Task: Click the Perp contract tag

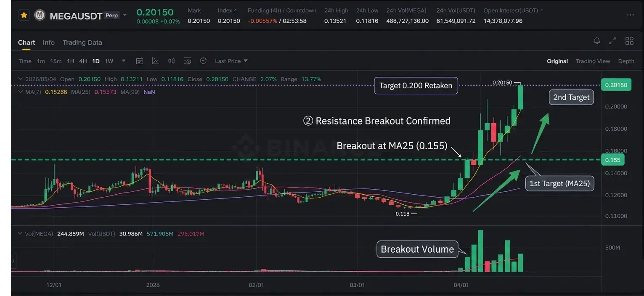Action: (111, 16)
